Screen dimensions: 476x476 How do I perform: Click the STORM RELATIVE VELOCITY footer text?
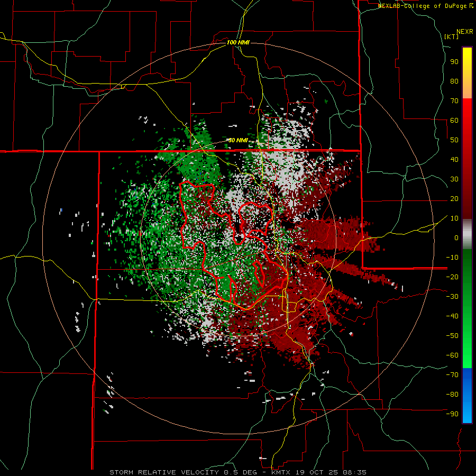164,472
